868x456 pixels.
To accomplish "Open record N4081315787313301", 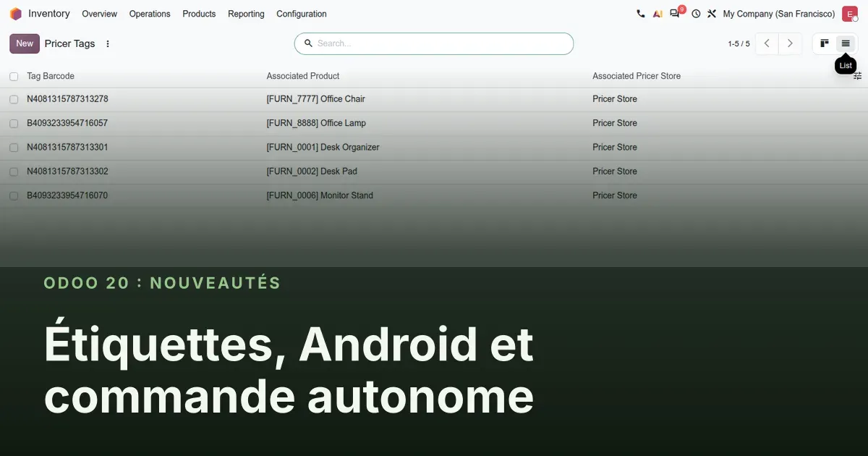I will click(67, 148).
